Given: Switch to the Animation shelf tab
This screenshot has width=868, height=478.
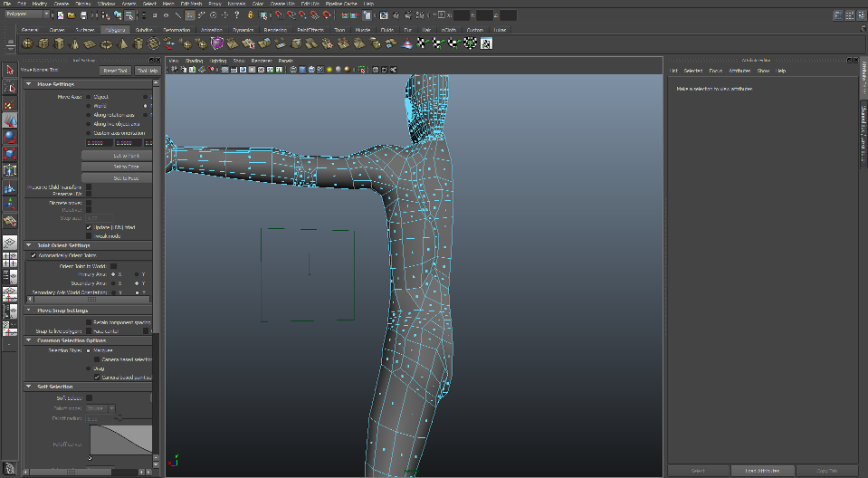Looking at the screenshot, I should tap(211, 30).
